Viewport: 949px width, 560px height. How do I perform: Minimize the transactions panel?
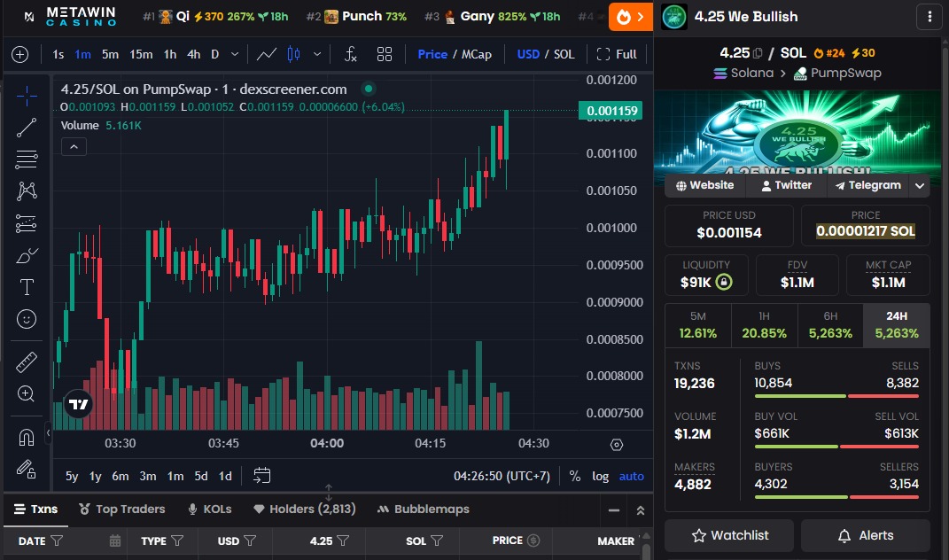tap(614, 511)
